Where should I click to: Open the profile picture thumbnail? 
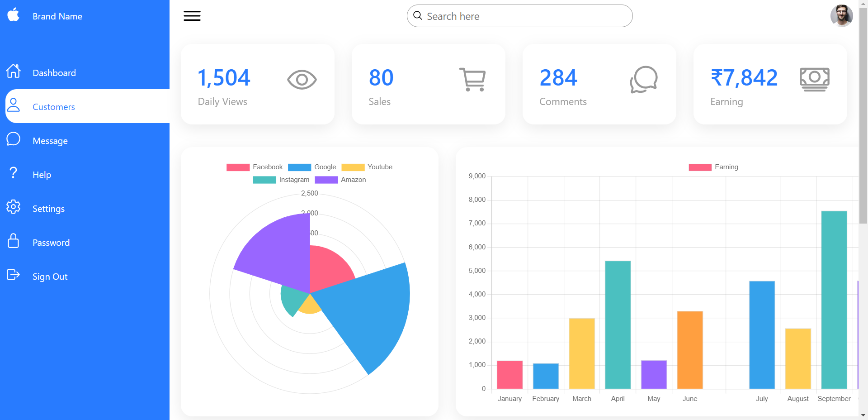point(841,15)
